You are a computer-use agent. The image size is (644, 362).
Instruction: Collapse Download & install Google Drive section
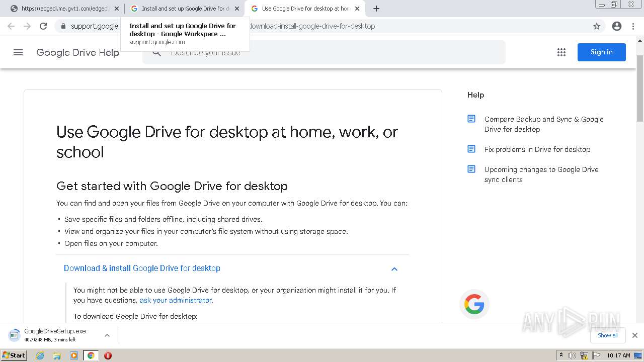click(394, 269)
